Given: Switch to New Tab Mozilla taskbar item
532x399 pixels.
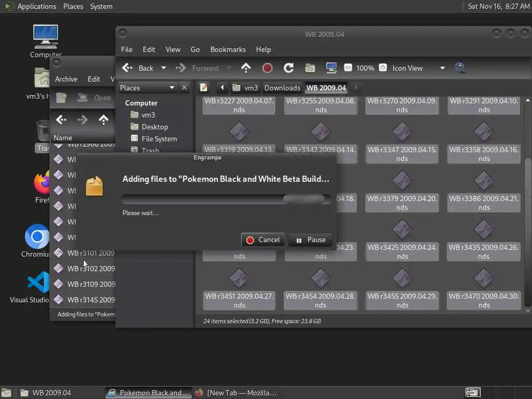Looking at the screenshot, I should coord(236,393).
